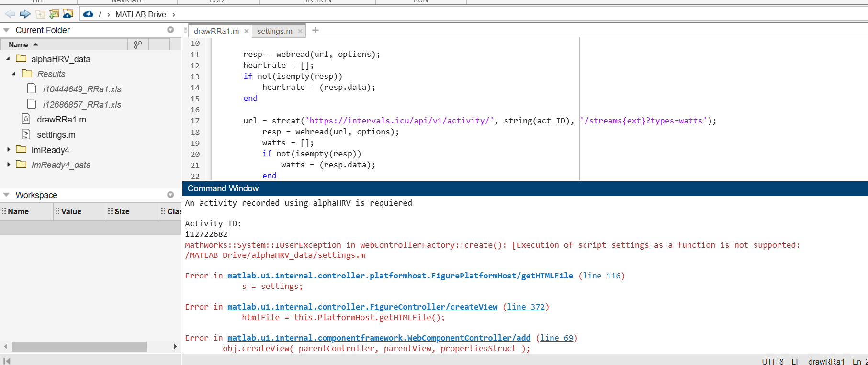Click Workspace horizontal scrollbar thumb

pyautogui.click(x=79, y=346)
